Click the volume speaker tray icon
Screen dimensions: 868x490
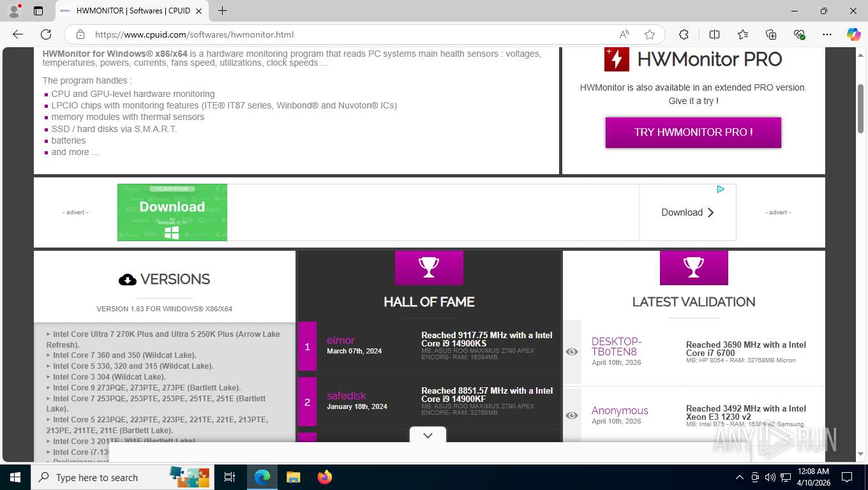770,477
